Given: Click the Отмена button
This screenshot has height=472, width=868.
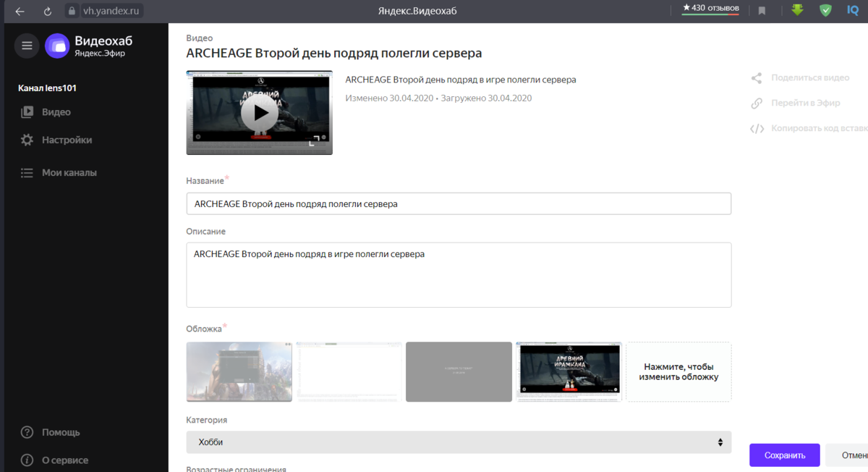Looking at the screenshot, I should coord(847,455).
